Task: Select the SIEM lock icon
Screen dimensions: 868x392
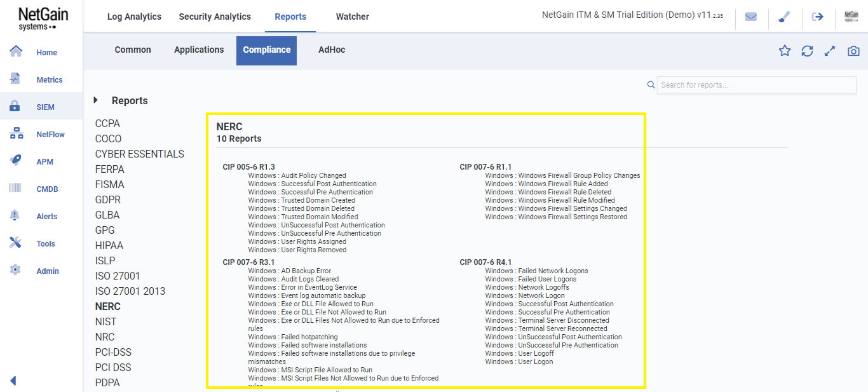Action: [x=15, y=107]
